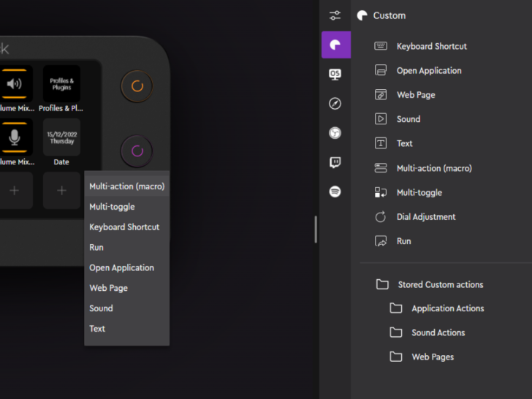Image resolution: width=532 pixels, height=399 pixels.
Task: Select the microphone Volume Mixer button
Action: (x=15, y=137)
